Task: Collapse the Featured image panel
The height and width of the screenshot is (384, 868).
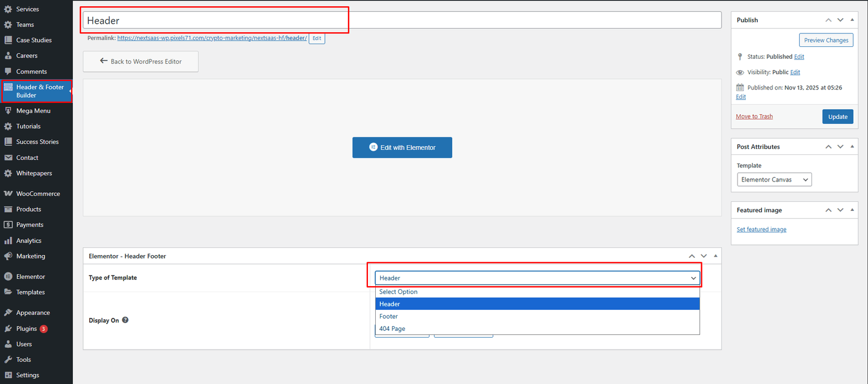Action: tap(852, 210)
